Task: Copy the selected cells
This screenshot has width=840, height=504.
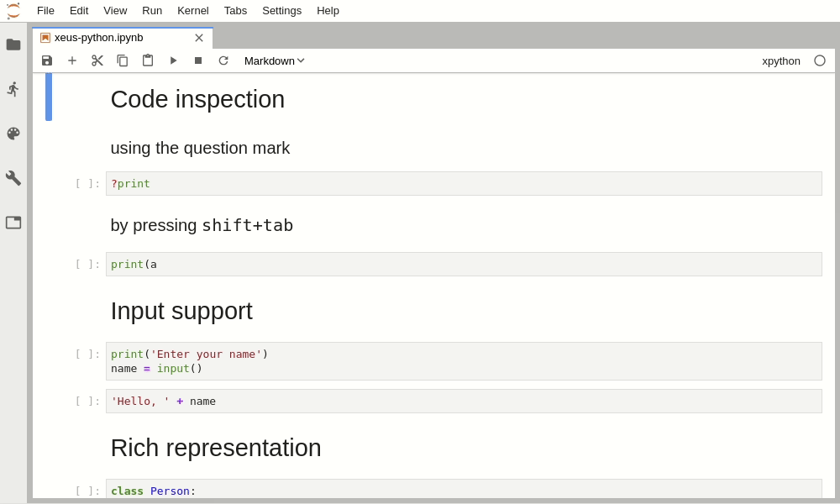Action: (x=123, y=60)
